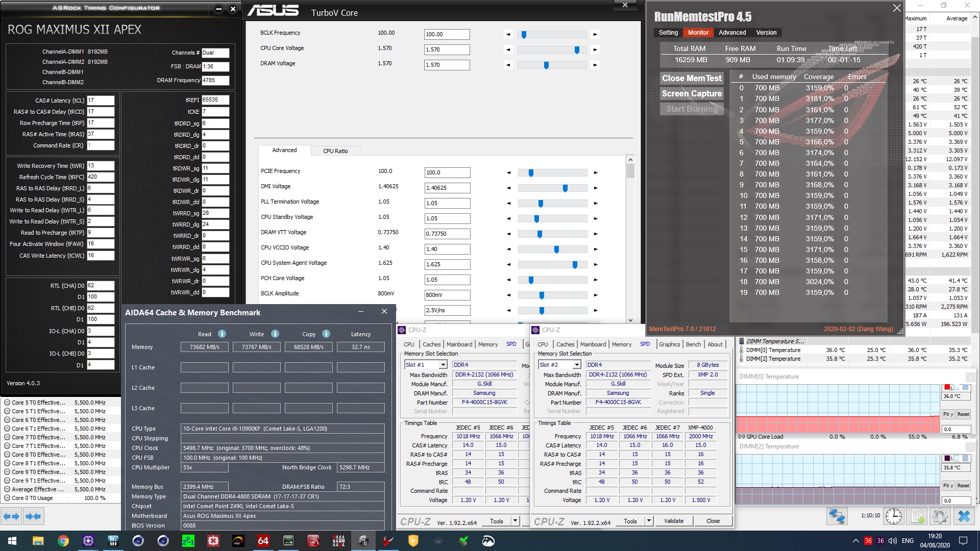Screen dimensions: 980x551
Task: Click the HWiNFO logging start icon
Action: [917, 516]
